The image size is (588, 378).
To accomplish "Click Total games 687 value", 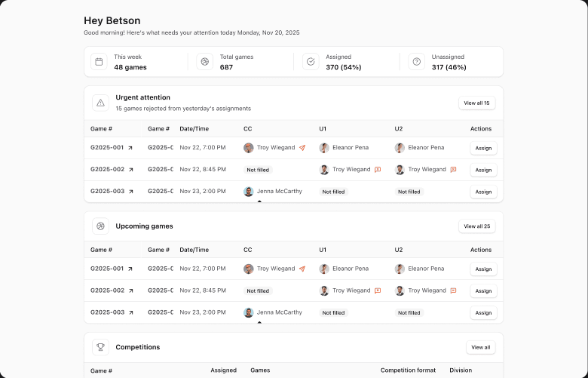I will tap(226, 68).
